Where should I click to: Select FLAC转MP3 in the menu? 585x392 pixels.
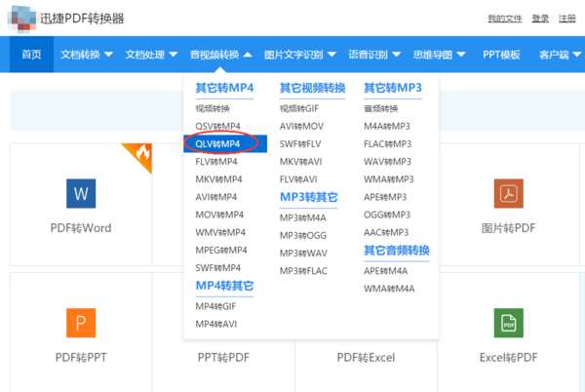[x=388, y=143]
